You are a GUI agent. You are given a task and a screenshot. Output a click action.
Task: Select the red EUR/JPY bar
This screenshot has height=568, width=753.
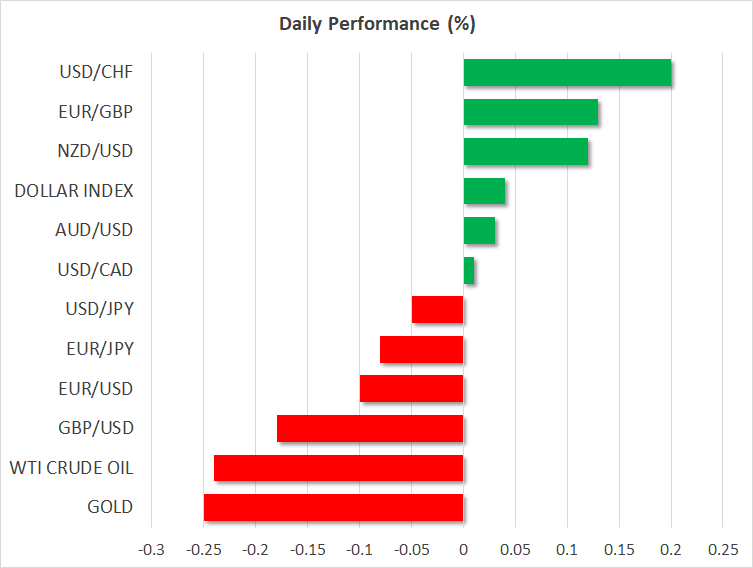[422, 349]
